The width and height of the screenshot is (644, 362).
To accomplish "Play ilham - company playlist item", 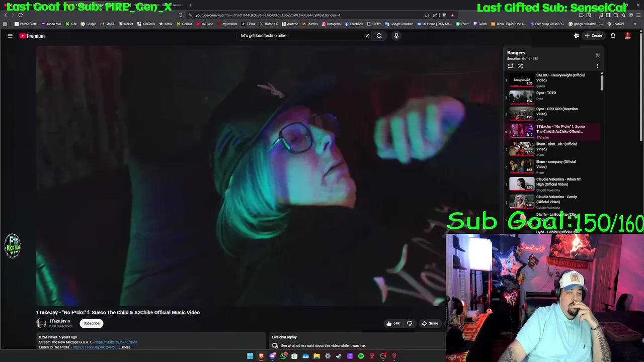I will click(552, 166).
